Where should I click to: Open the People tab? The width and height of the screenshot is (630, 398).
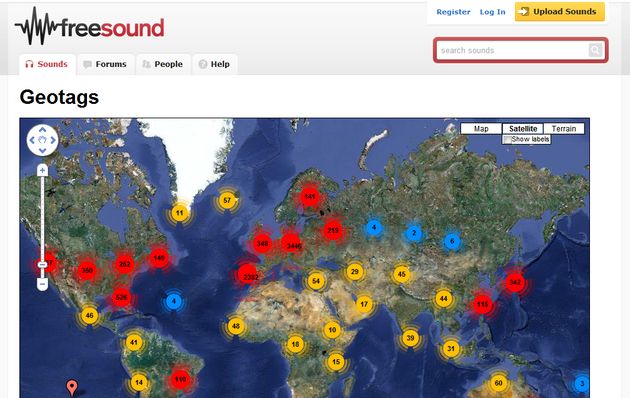(163, 64)
